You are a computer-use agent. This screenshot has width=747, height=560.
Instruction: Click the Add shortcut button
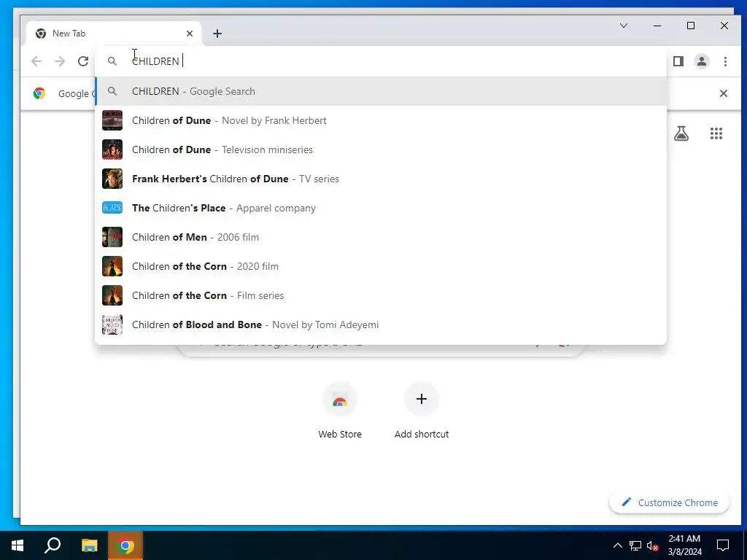[422, 411]
